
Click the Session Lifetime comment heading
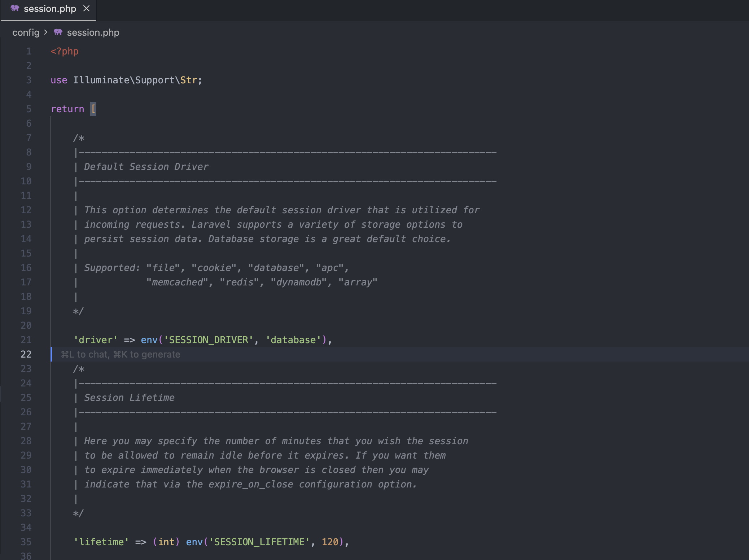pyautogui.click(x=129, y=398)
